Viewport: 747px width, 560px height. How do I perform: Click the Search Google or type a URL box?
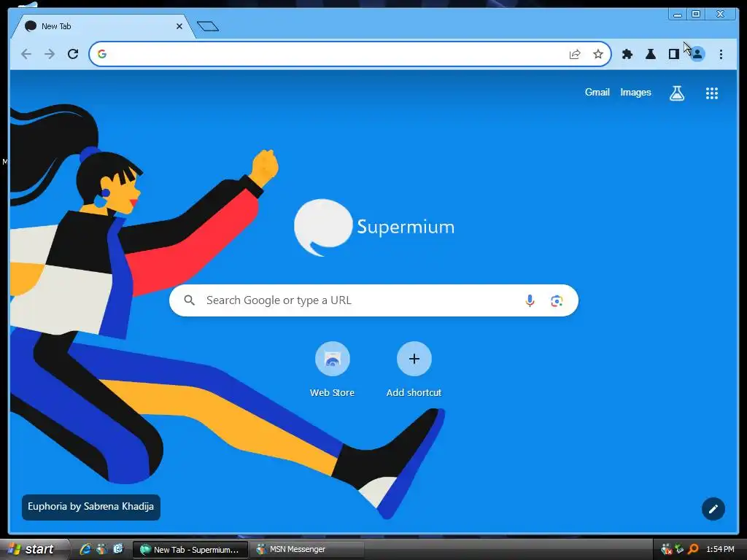(x=373, y=300)
